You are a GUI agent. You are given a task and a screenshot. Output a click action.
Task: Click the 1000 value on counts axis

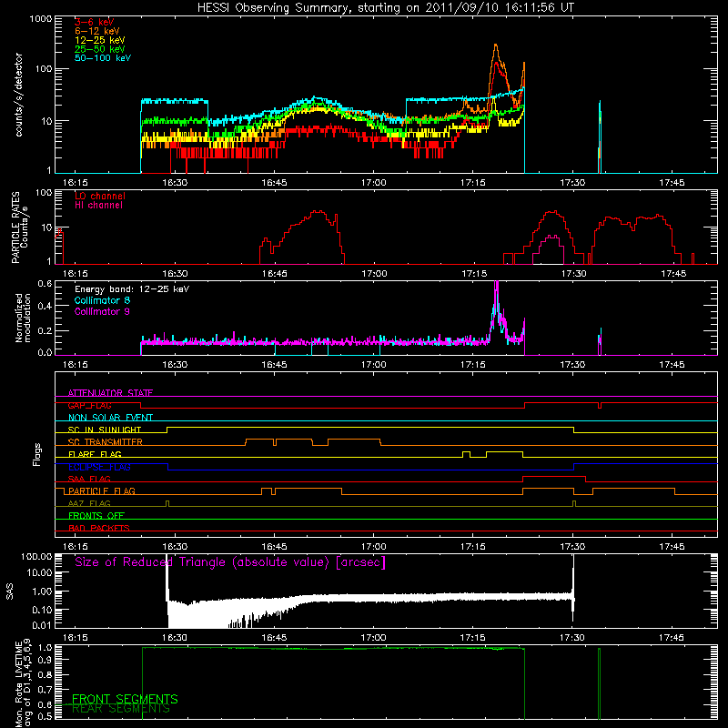click(x=41, y=19)
